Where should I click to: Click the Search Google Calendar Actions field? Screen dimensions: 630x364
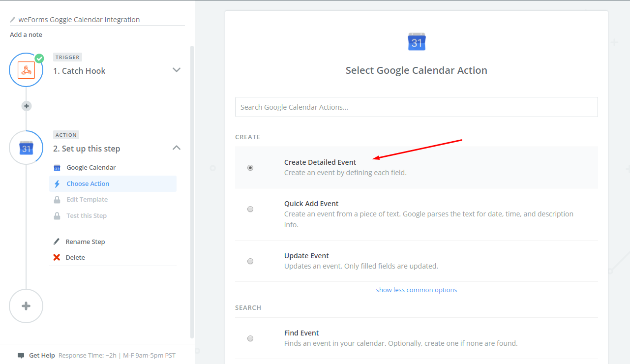coord(417,107)
